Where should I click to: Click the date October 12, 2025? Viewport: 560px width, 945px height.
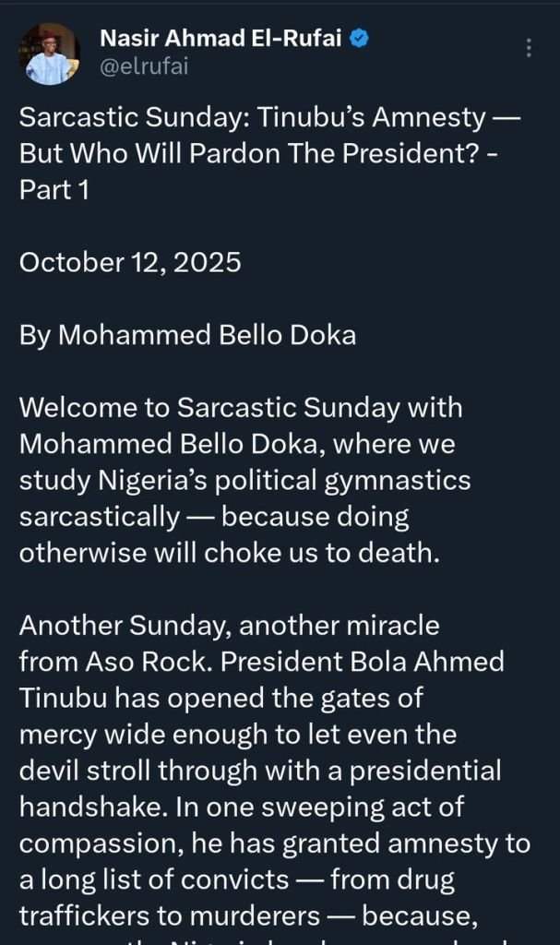130,262
